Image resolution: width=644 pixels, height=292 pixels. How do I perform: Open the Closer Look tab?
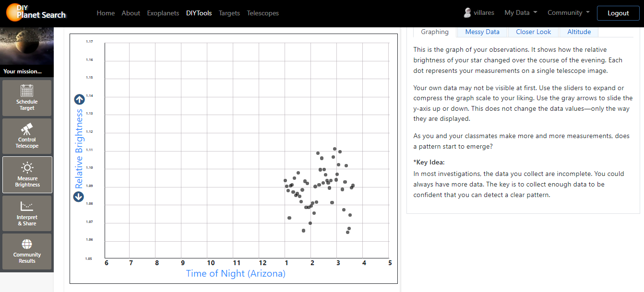coord(533,32)
